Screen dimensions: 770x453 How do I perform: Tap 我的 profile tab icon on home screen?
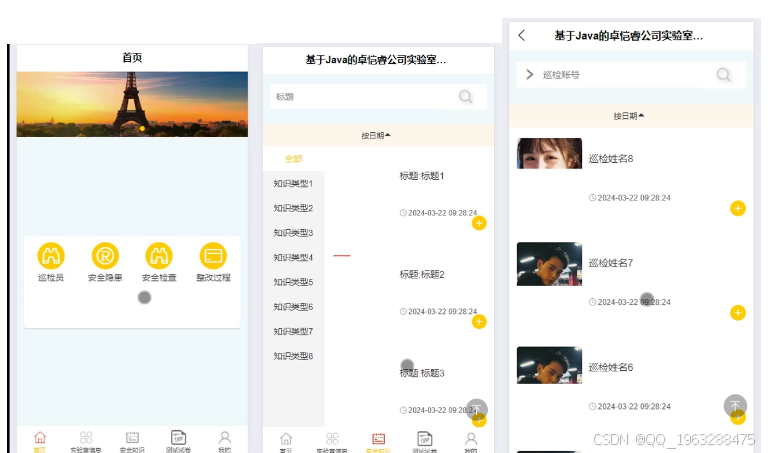224,437
